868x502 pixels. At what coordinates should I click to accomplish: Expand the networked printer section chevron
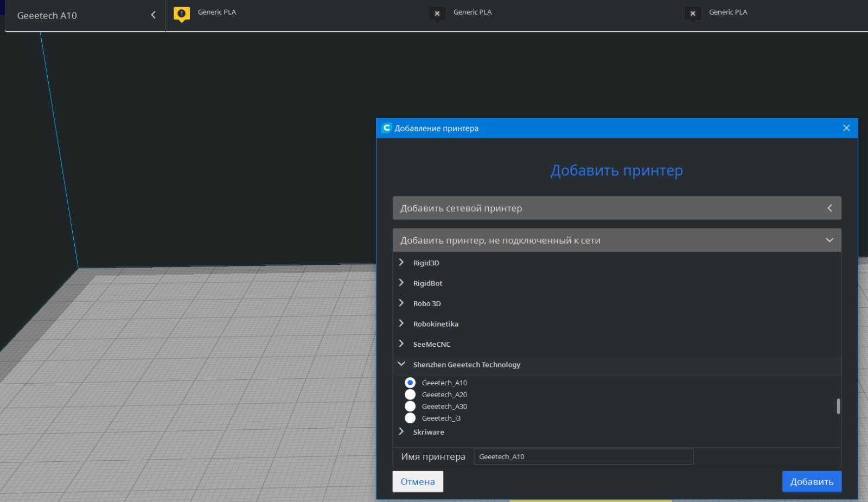829,208
